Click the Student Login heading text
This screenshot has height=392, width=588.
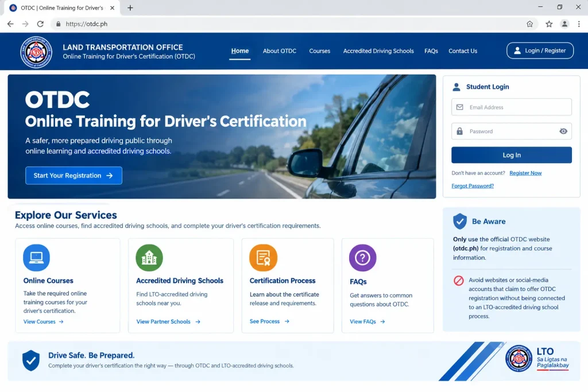488,87
